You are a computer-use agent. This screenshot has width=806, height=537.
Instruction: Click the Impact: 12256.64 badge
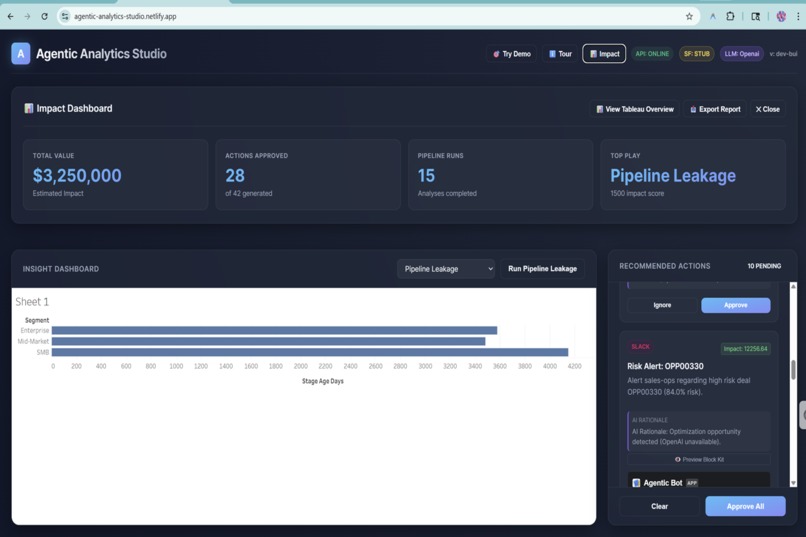[745, 349]
